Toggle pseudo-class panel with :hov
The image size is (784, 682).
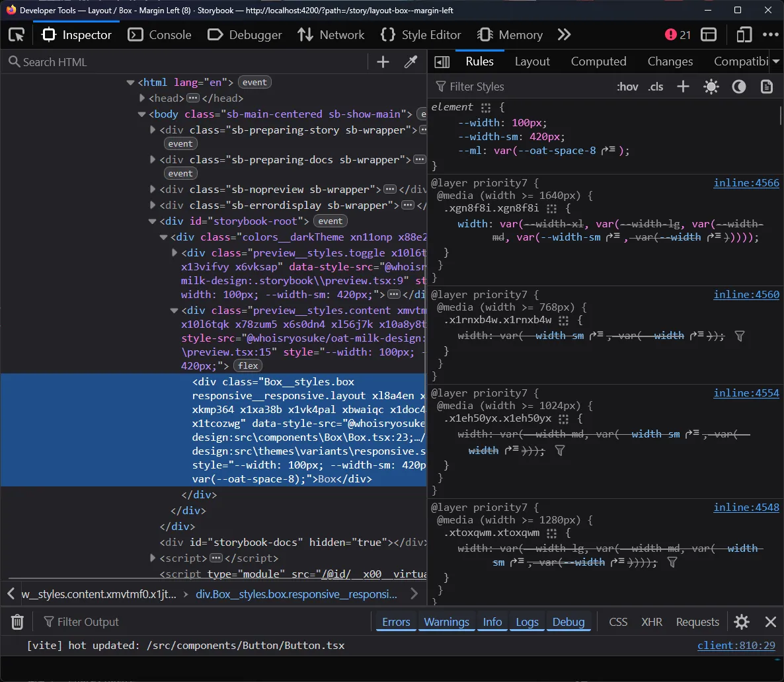coord(627,87)
